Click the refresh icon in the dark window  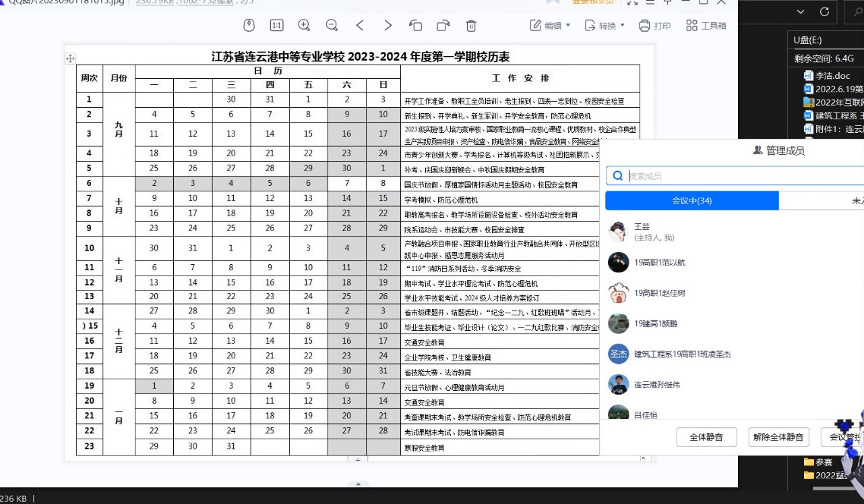tap(824, 11)
